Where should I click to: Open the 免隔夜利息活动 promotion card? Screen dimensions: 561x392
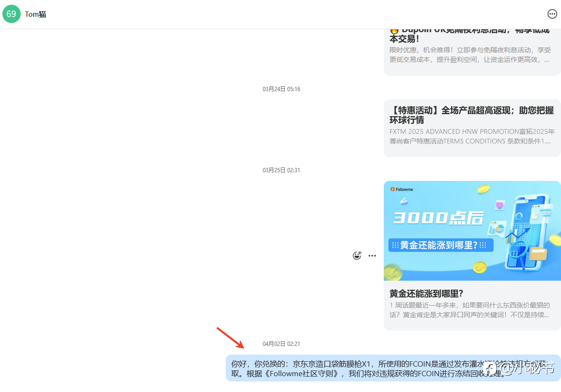pyautogui.click(x=472, y=52)
